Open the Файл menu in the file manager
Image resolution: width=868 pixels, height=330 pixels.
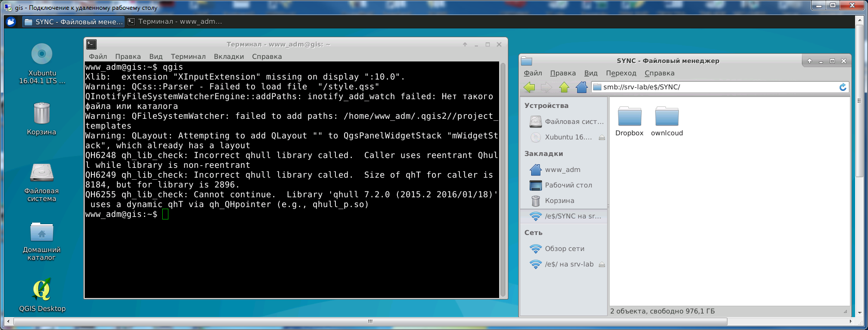point(533,73)
